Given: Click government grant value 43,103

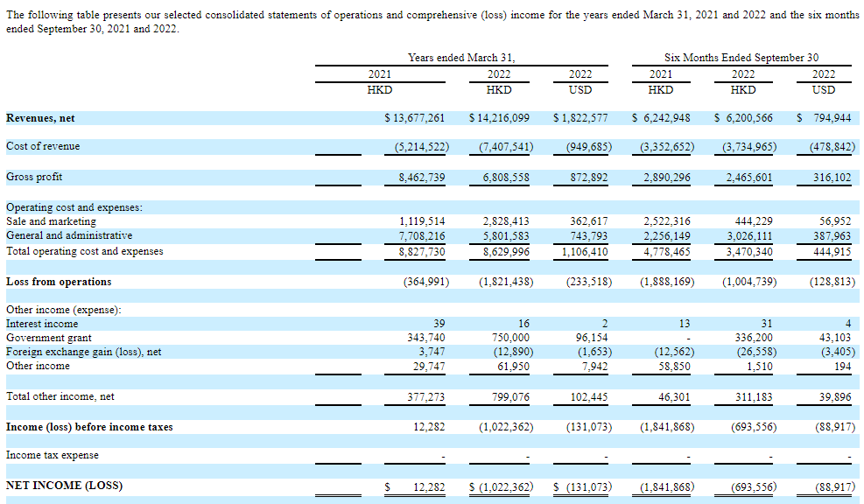Looking at the screenshot, I should pyautogui.click(x=835, y=338).
